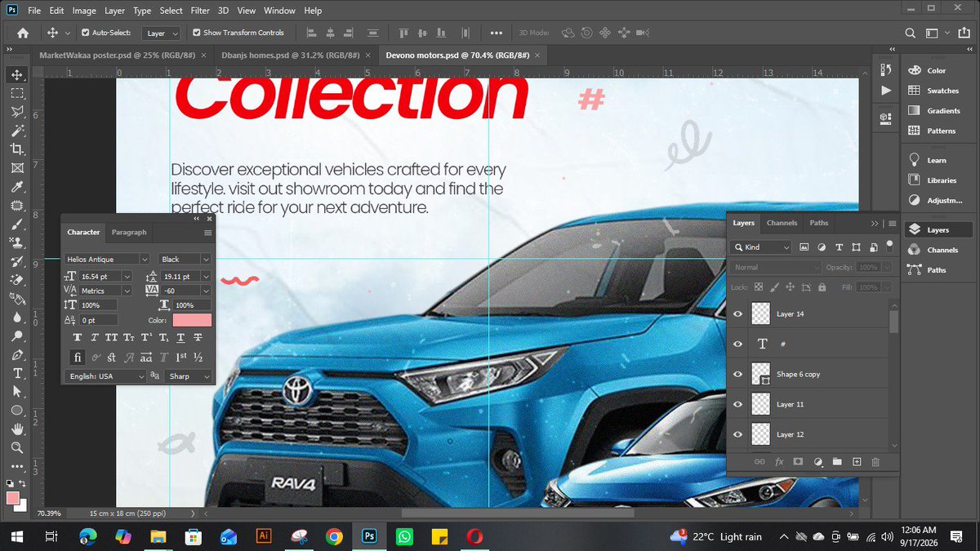Click the pink foreground color swatch
Viewport: 980px width, 551px height.
click(x=13, y=498)
